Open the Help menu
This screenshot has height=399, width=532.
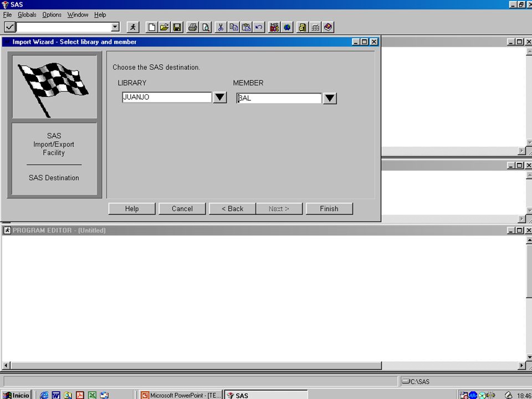[x=100, y=14]
